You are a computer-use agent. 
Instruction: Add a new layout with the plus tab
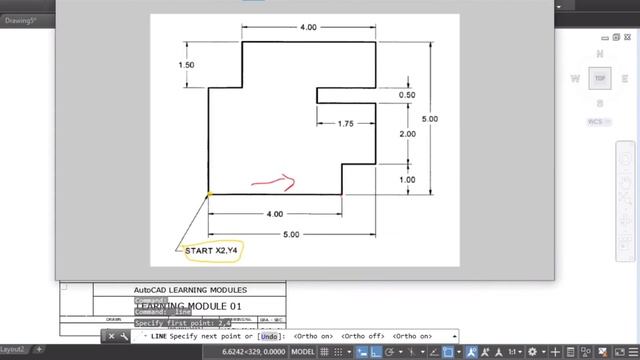pos(39,349)
